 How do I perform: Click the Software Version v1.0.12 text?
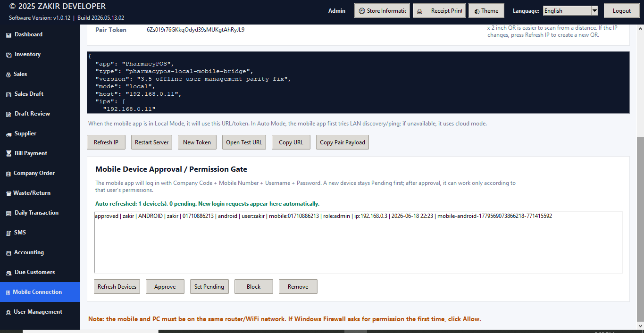coord(40,18)
